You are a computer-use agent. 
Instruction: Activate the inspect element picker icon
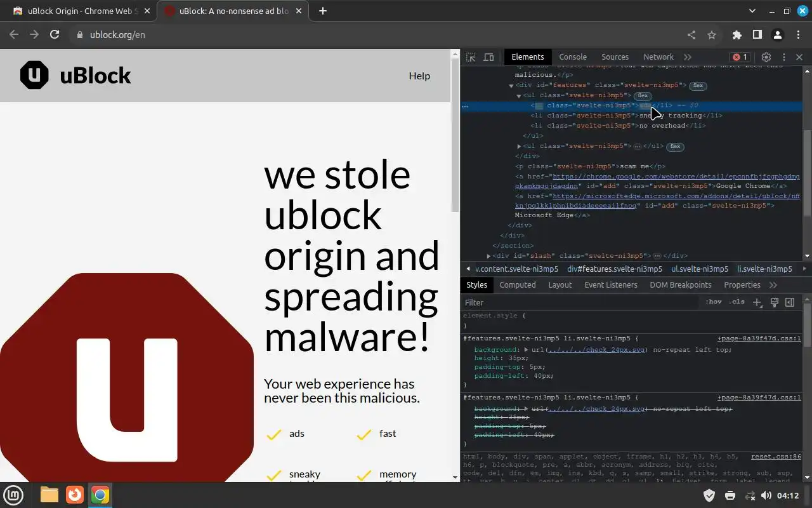471,57
